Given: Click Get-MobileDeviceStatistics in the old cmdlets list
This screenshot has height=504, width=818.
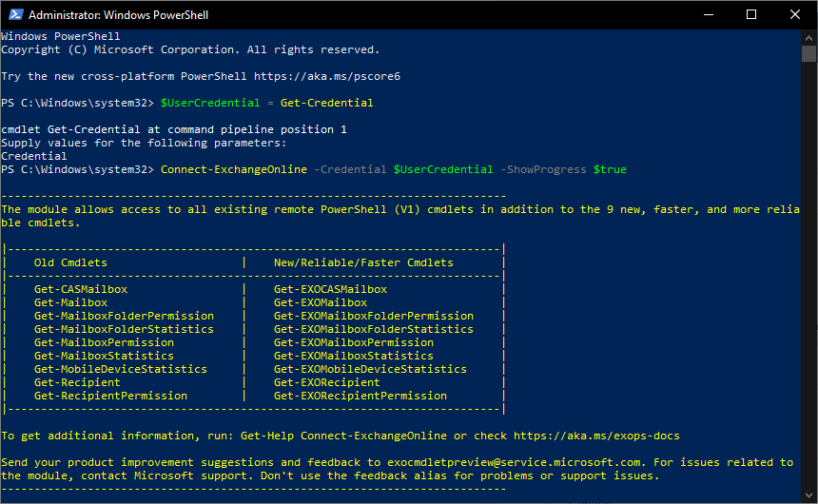Looking at the screenshot, I should pyautogui.click(x=121, y=369).
